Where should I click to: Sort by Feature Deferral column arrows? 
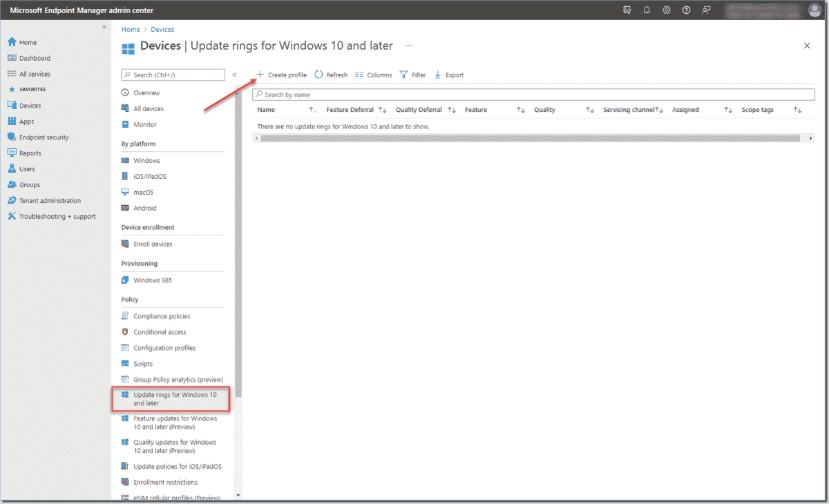click(x=382, y=110)
